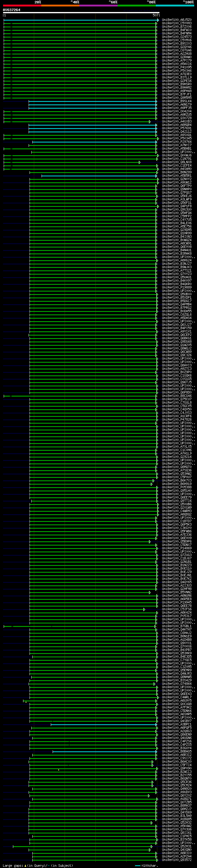Select the UniRef100_Q42112 label
Viewport: 197px width, 868px height.
[177, 131]
